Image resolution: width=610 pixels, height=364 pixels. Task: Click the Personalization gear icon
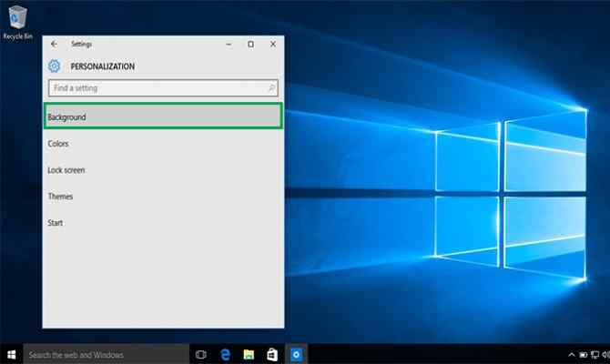54,66
